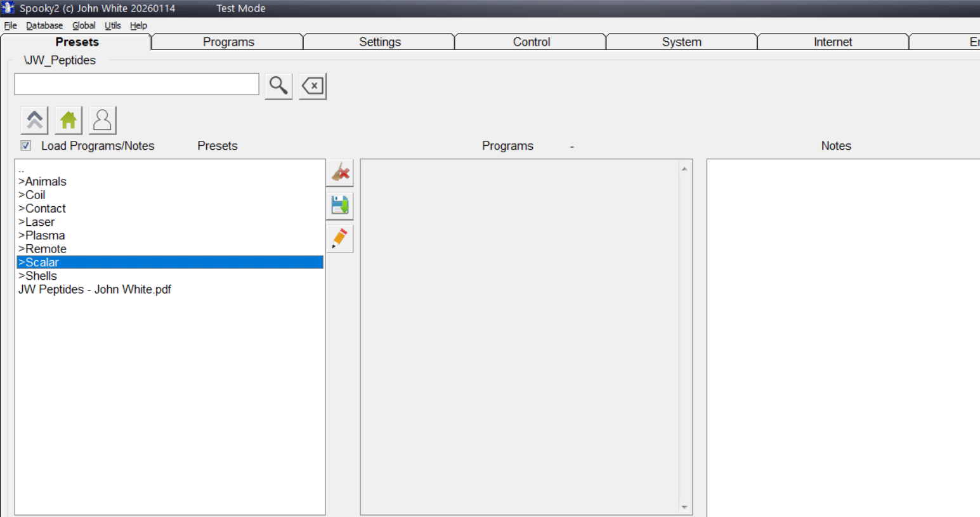
Task: Delete the selected preset with the broom icon
Action: point(339,172)
